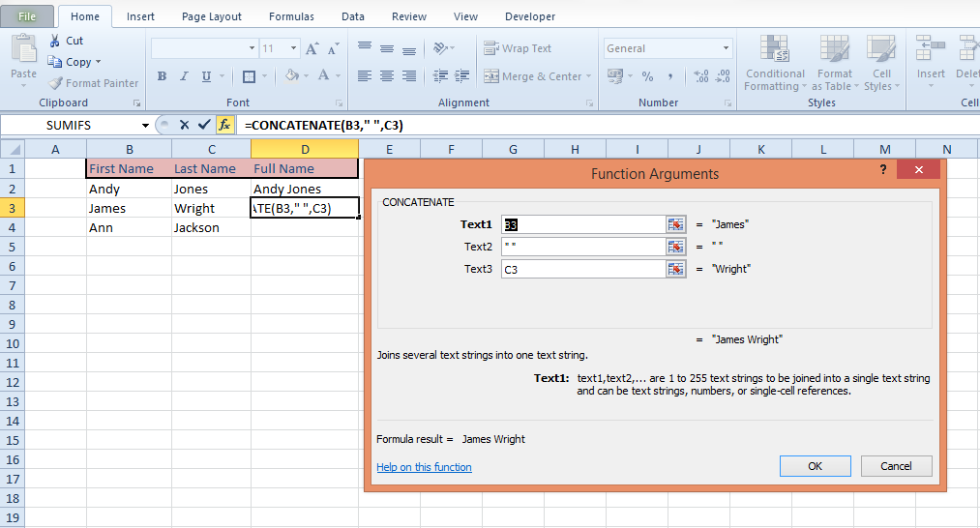Click in the Text1 argument field
This screenshot has width=980, height=528.
click(583, 225)
